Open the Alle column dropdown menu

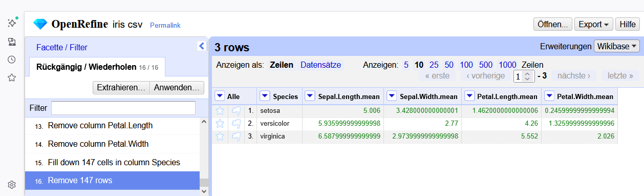click(x=219, y=96)
